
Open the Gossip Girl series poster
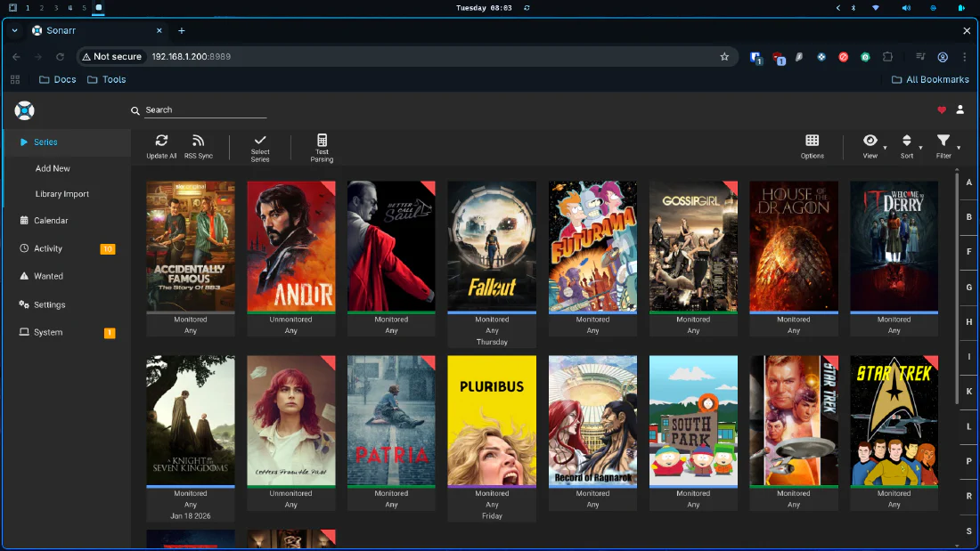[x=693, y=247]
